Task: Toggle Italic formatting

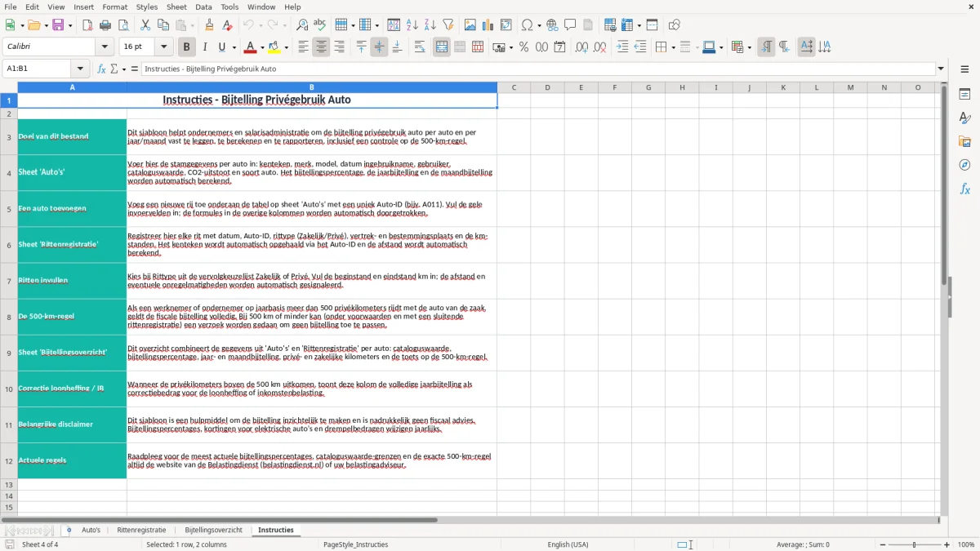Action: [204, 47]
